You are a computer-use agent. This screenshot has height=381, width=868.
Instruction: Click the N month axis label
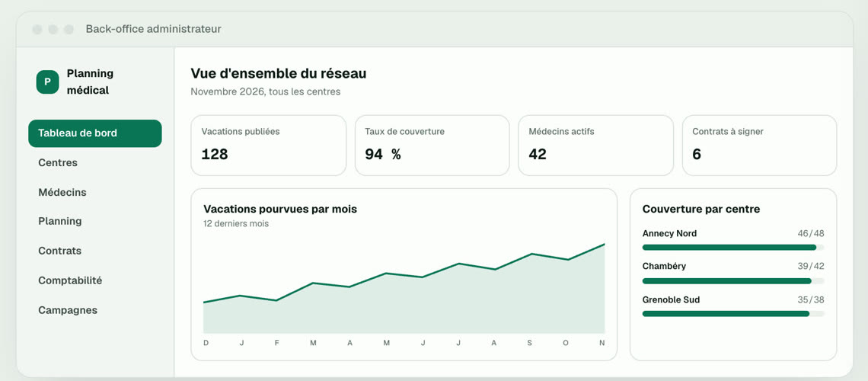[602, 343]
